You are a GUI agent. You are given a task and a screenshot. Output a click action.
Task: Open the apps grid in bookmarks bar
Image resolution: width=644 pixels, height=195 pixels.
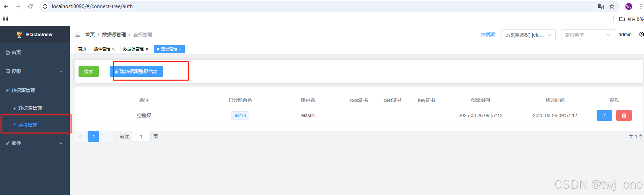point(5,19)
